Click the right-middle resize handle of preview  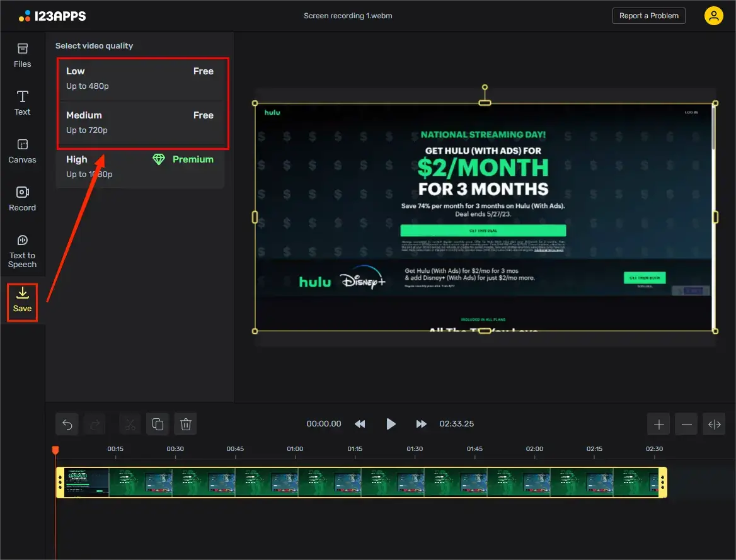tap(715, 217)
